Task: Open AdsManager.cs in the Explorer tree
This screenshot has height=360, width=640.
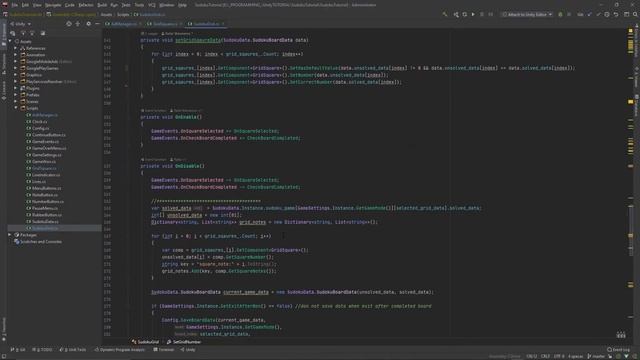Action: pyautogui.click(x=45, y=115)
